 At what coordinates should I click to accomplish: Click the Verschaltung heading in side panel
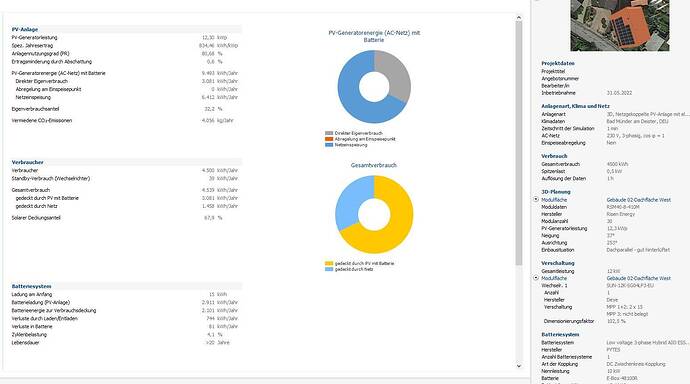tap(558, 263)
